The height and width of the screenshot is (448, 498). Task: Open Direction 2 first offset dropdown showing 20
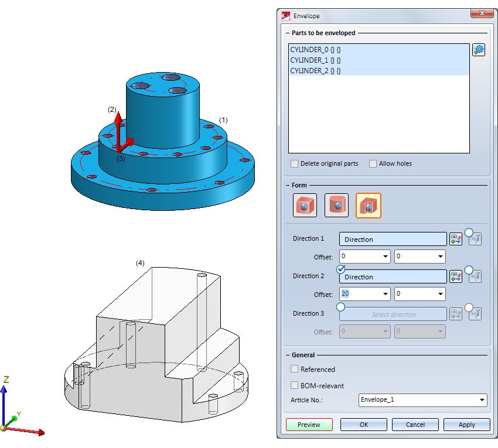pos(386,294)
